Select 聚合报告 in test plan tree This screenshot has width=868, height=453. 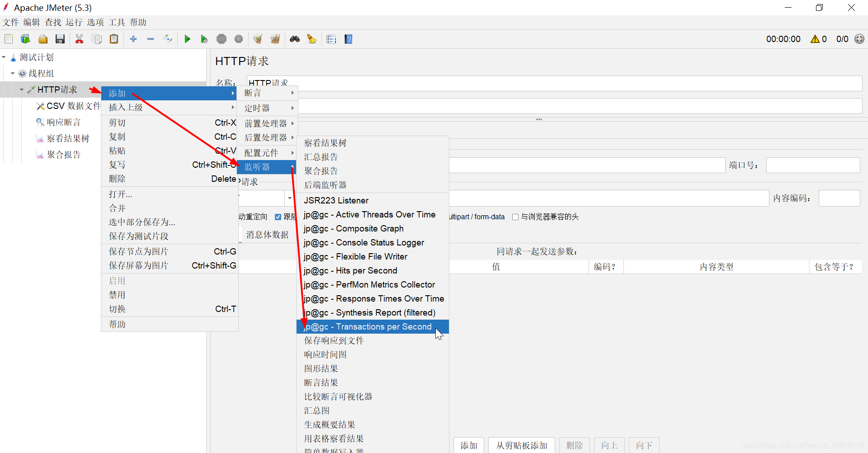58,155
